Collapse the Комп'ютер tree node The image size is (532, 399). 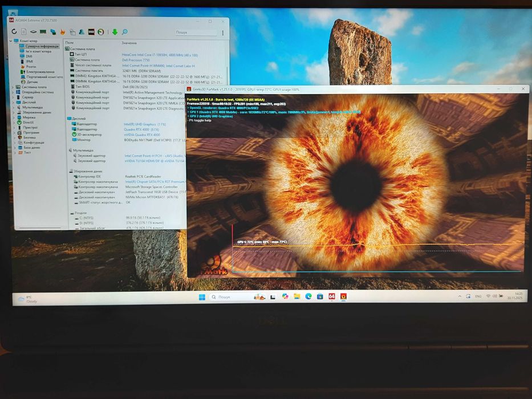coord(10,40)
